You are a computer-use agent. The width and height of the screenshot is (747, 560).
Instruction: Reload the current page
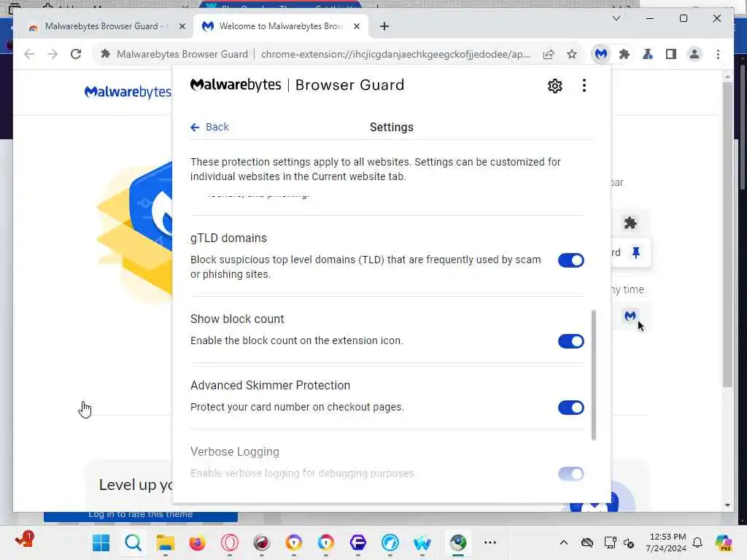point(76,54)
